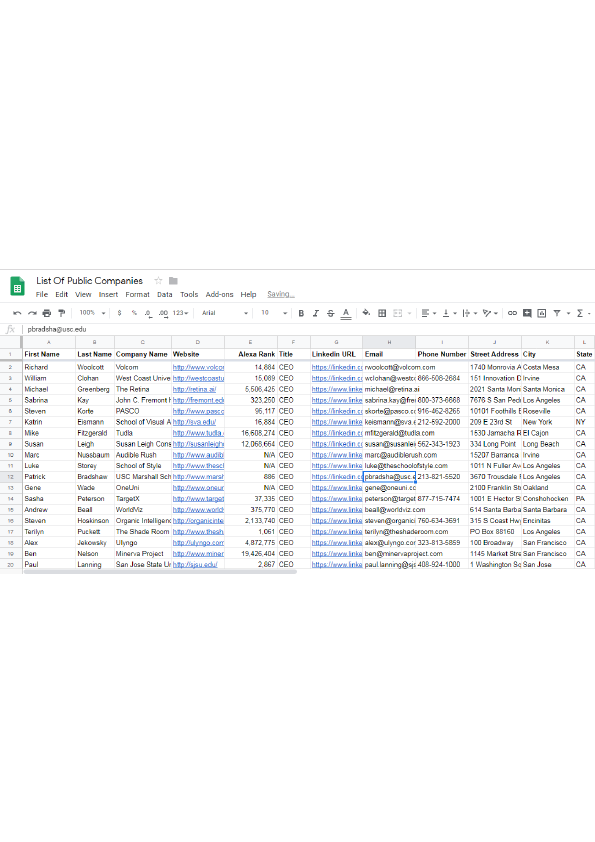Click the horizontal scrollbar below the sheet
The height and width of the screenshot is (842, 595).
point(160,572)
